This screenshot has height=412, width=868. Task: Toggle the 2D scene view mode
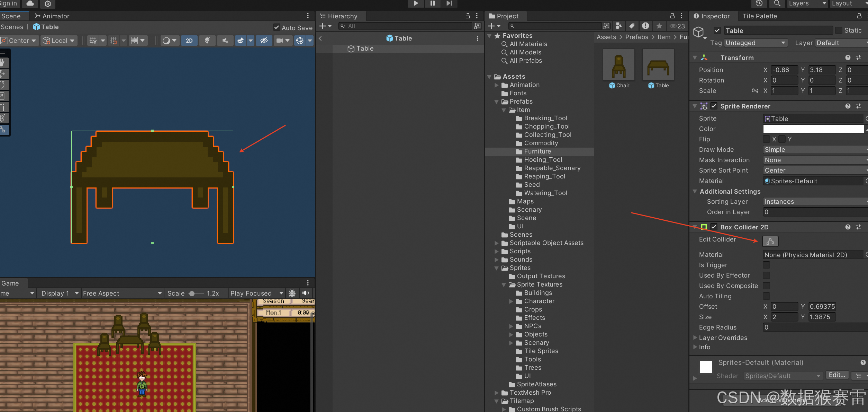tap(189, 41)
